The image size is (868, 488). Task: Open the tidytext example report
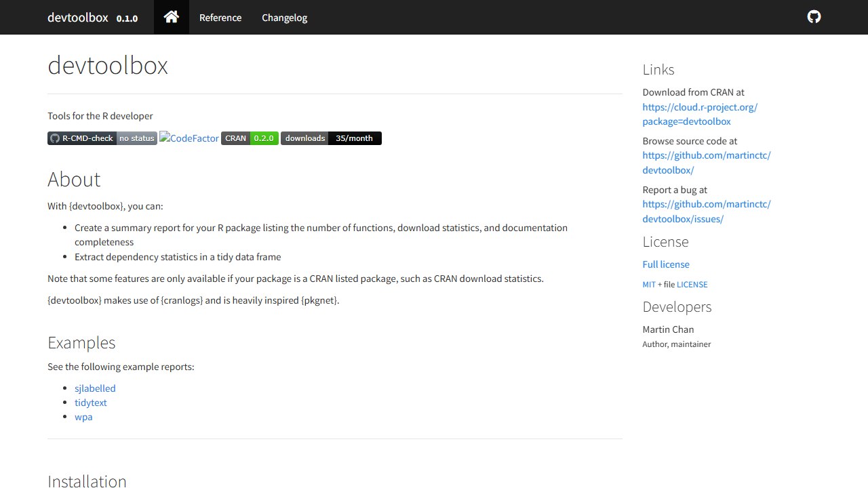91,403
